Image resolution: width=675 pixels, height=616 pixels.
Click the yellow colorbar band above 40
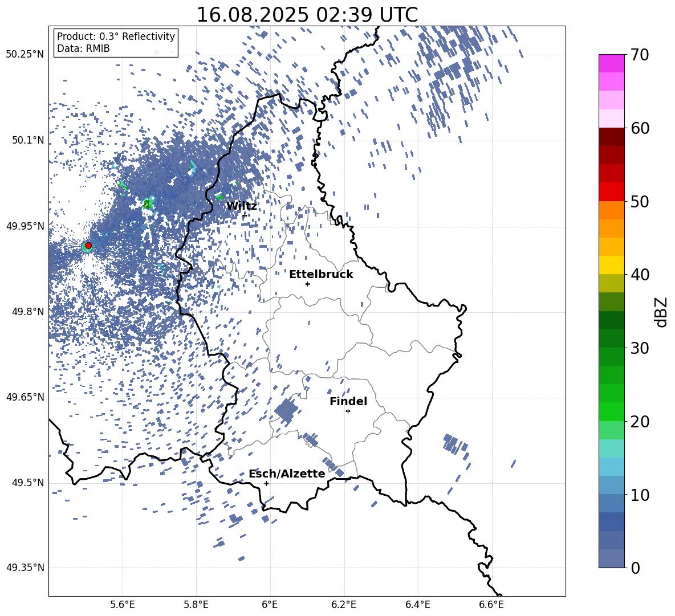611,265
